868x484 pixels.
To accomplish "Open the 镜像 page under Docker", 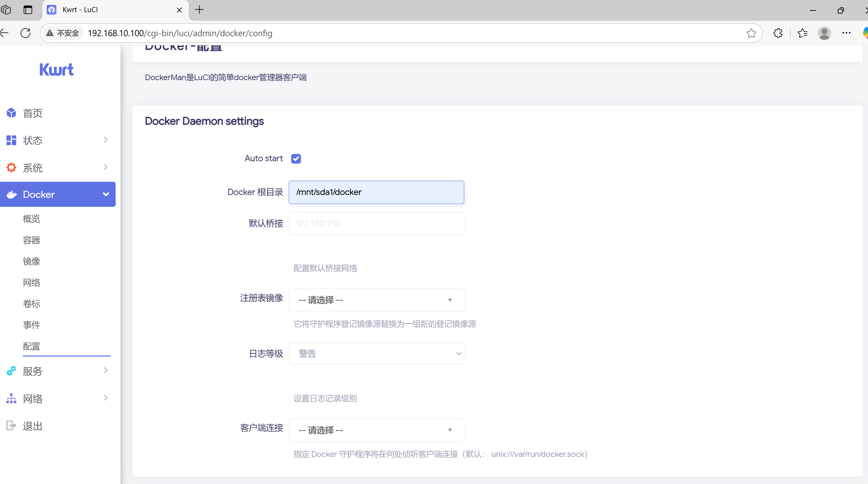I will pyautogui.click(x=31, y=261).
